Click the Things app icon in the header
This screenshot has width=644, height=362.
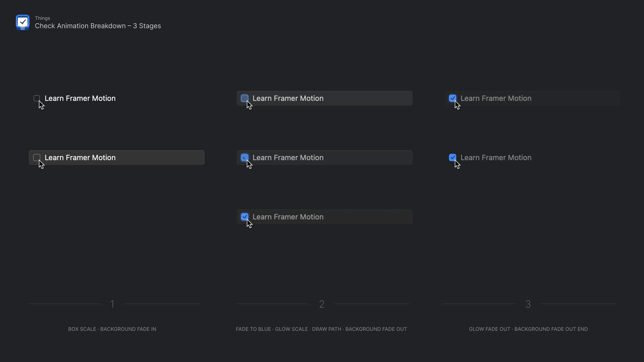tap(22, 22)
